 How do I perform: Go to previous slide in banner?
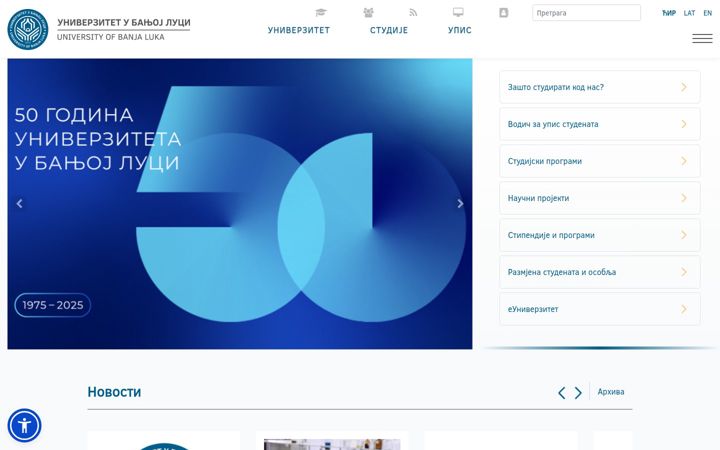19,203
